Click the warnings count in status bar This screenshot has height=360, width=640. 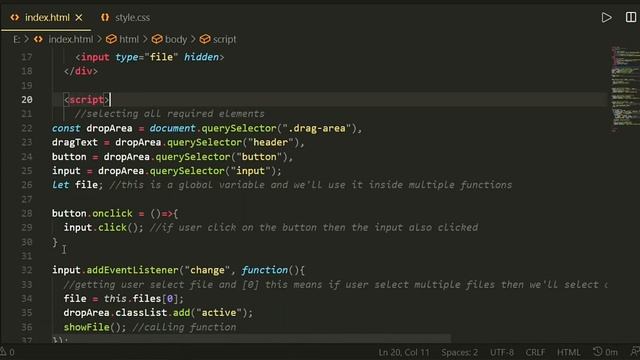7,352
